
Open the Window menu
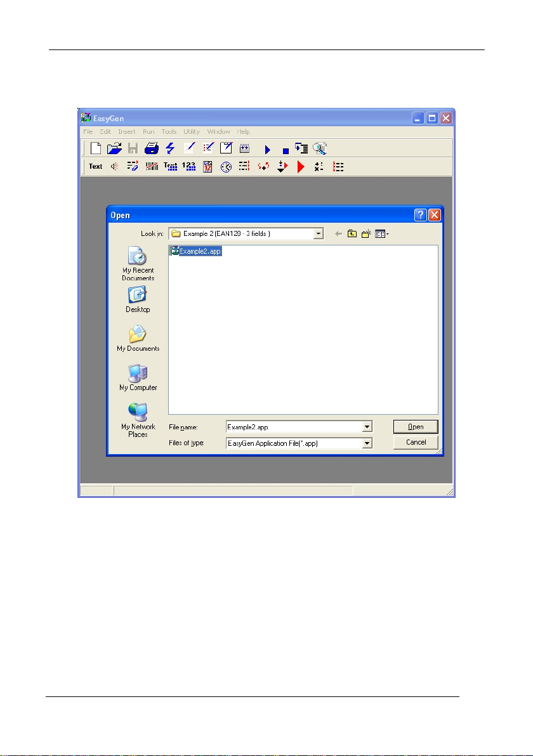tap(218, 132)
